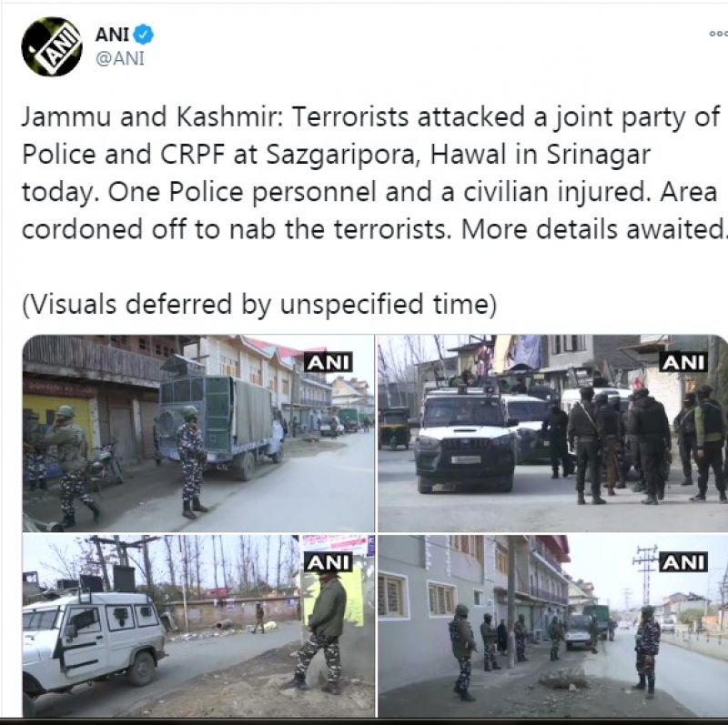
Task: Open bottom-right photo of street patrol
Action: click(x=552, y=626)
